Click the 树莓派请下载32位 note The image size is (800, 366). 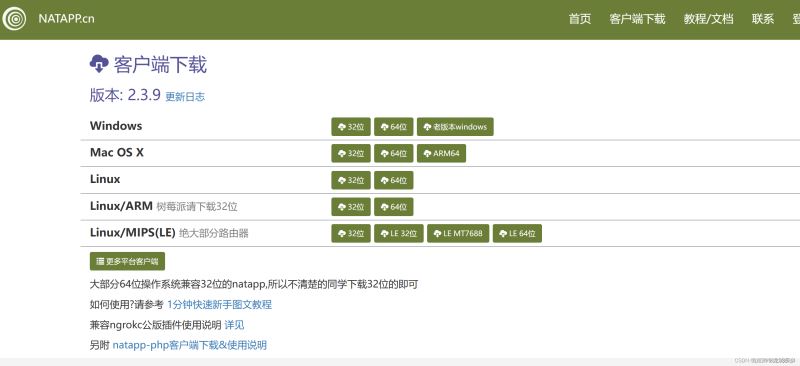pos(197,207)
